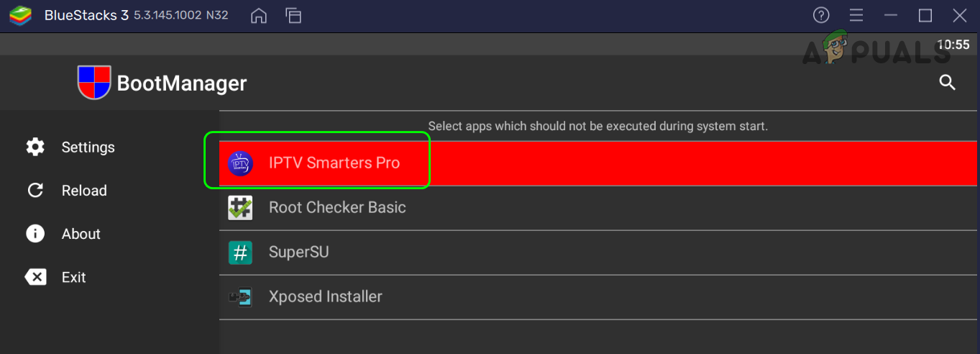This screenshot has width=980, height=354.
Task: Toggle Root Checker Basic boot entry
Action: [336, 208]
